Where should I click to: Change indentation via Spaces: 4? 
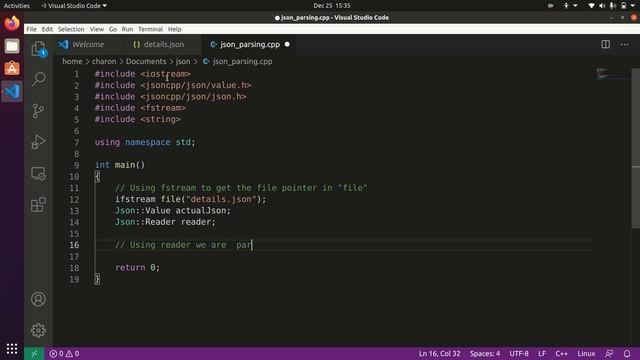pyautogui.click(x=484, y=353)
